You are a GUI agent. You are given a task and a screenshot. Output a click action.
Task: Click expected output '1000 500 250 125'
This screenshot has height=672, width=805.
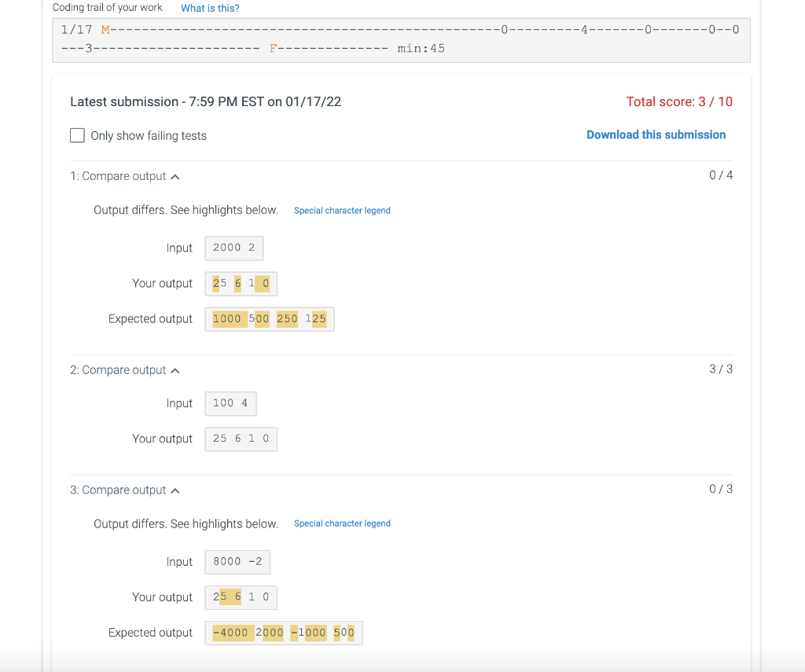(270, 319)
